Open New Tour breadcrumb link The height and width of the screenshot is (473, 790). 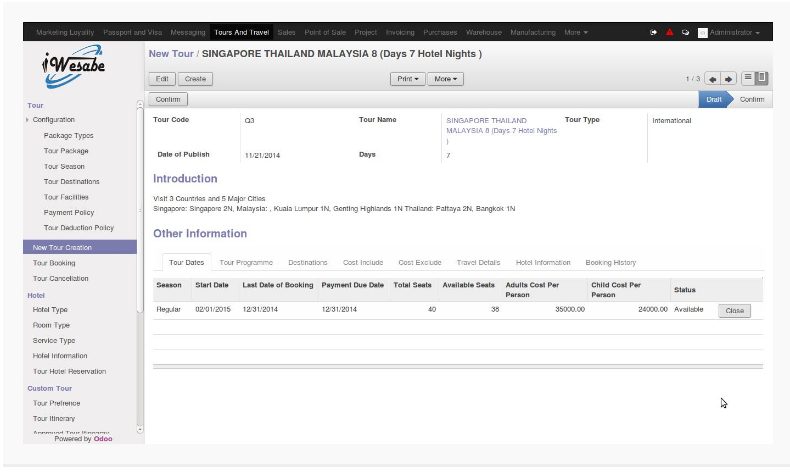(171, 53)
